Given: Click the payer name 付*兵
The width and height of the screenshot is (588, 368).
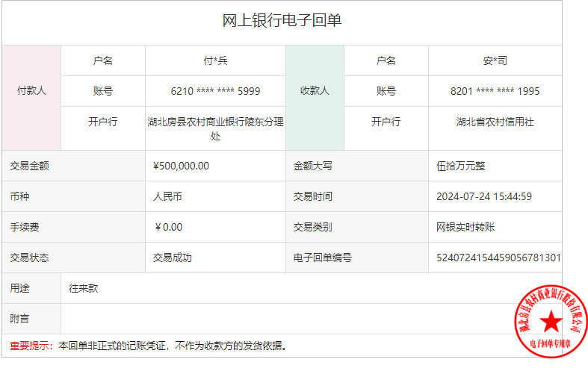Looking at the screenshot, I should point(215,60).
